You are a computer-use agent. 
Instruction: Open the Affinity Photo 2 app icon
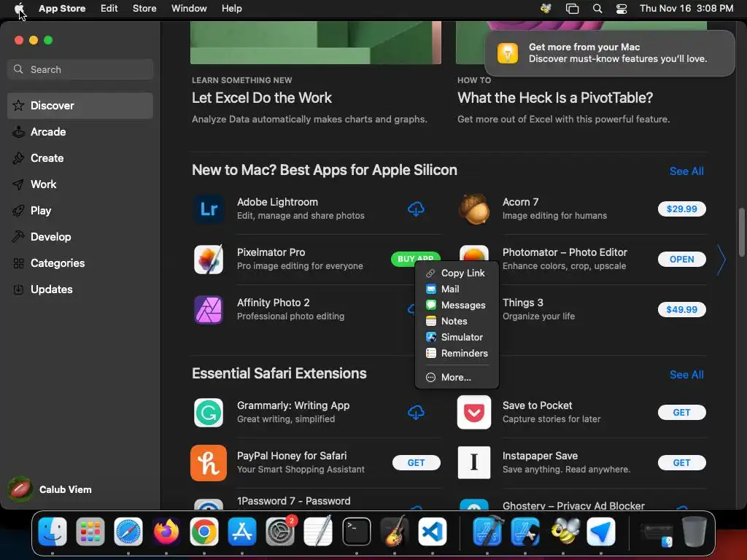(x=209, y=309)
